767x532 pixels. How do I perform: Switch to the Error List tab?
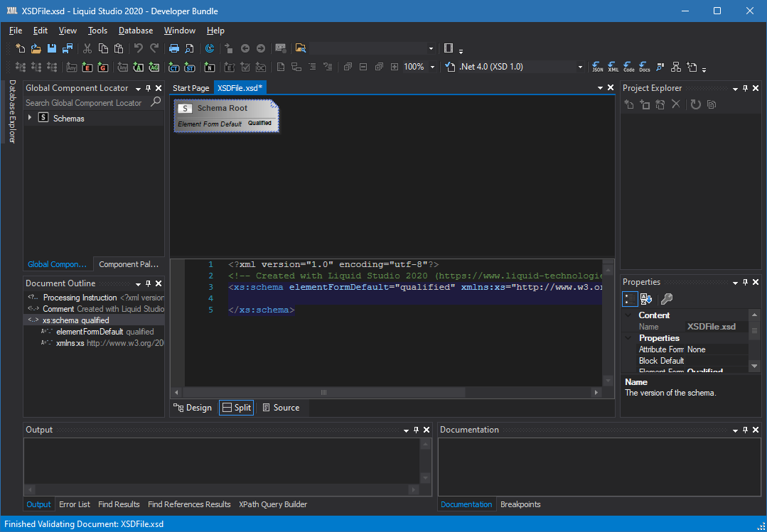tap(75, 504)
